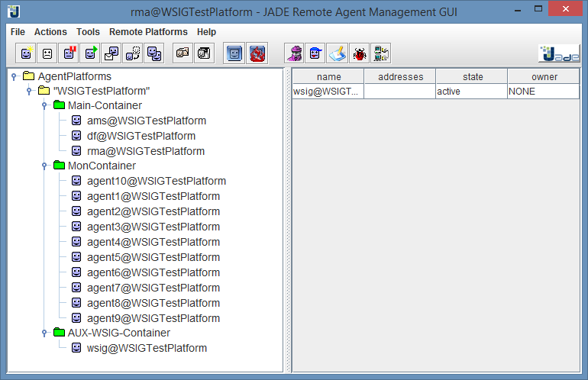Launch the Introspector ladybug icon
The width and height of the screenshot is (588, 380).
(359, 53)
